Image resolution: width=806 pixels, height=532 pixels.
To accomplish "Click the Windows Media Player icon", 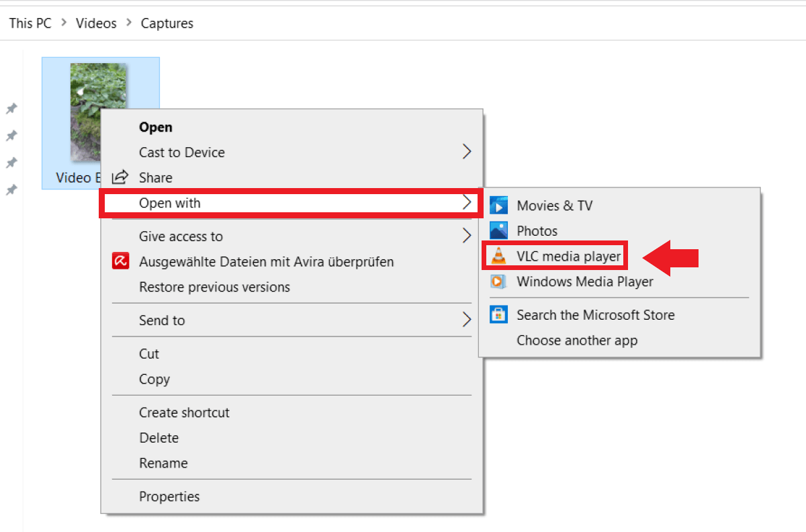I will [x=498, y=281].
